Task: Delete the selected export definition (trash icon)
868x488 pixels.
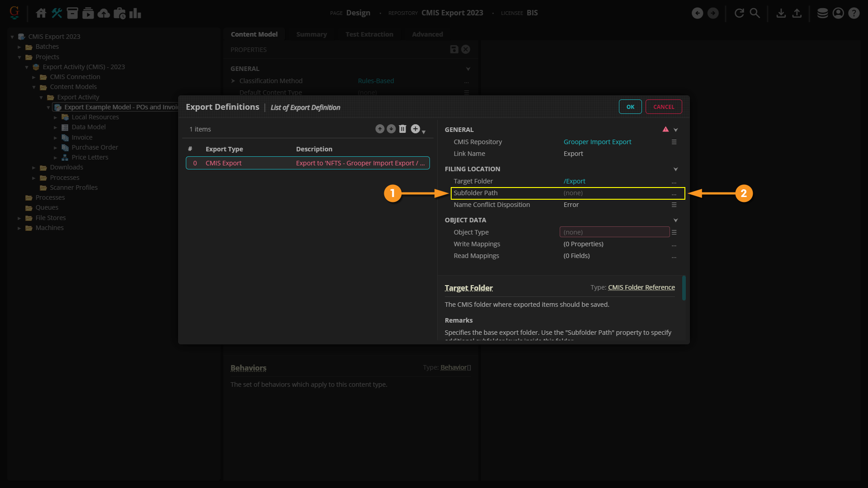Action: pyautogui.click(x=402, y=129)
